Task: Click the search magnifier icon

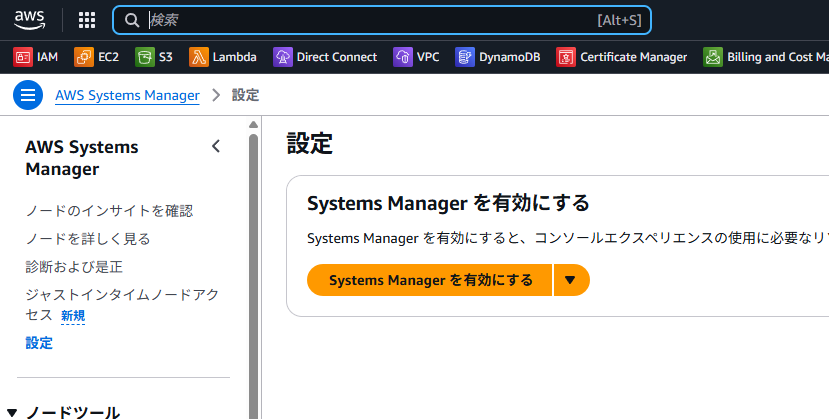Action: point(132,20)
